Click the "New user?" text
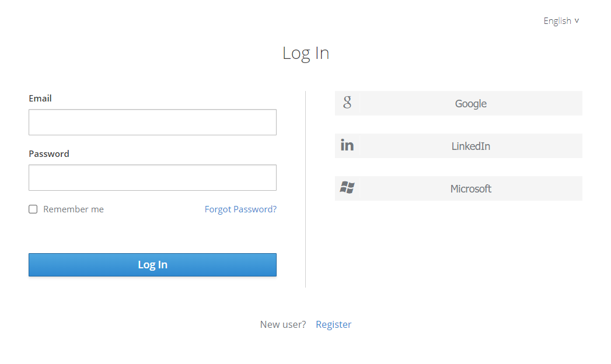This screenshot has width=611, height=364. (283, 324)
